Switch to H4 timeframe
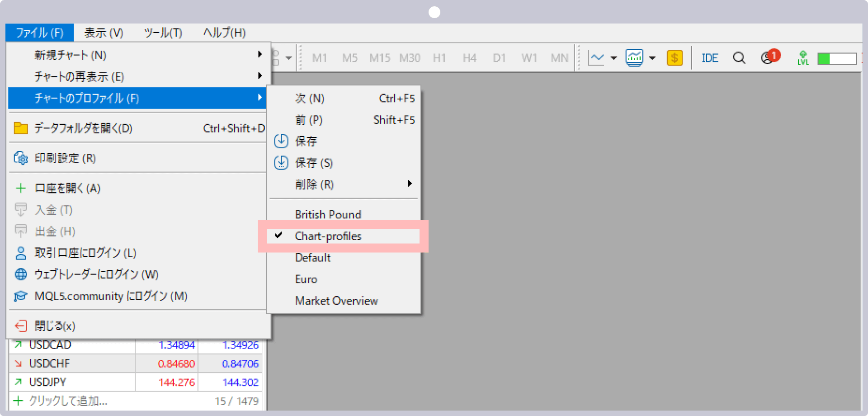Image resolution: width=868 pixels, height=416 pixels. coord(469,58)
